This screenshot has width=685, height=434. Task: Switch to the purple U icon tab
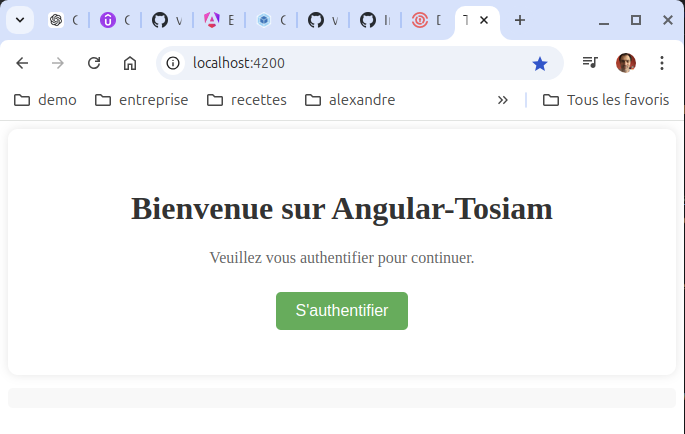[115, 20]
